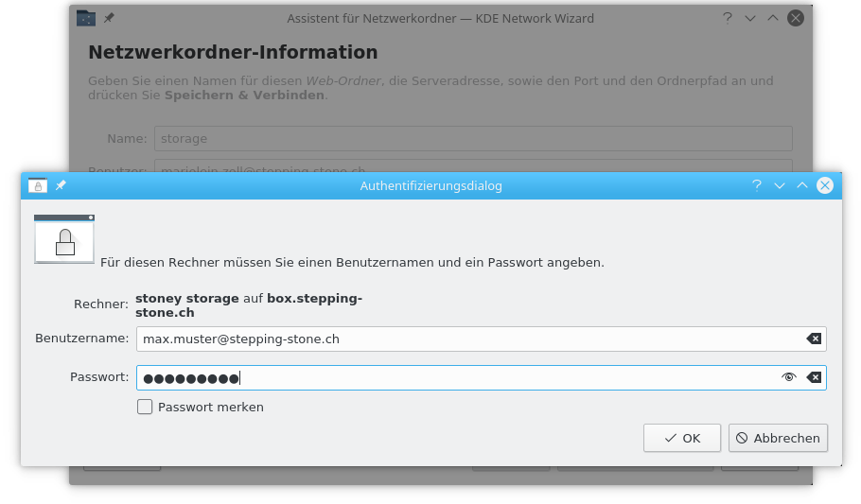This screenshot has width=861, height=504.
Task: Close the KDE Network Wizard window
Action: pos(796,18)
